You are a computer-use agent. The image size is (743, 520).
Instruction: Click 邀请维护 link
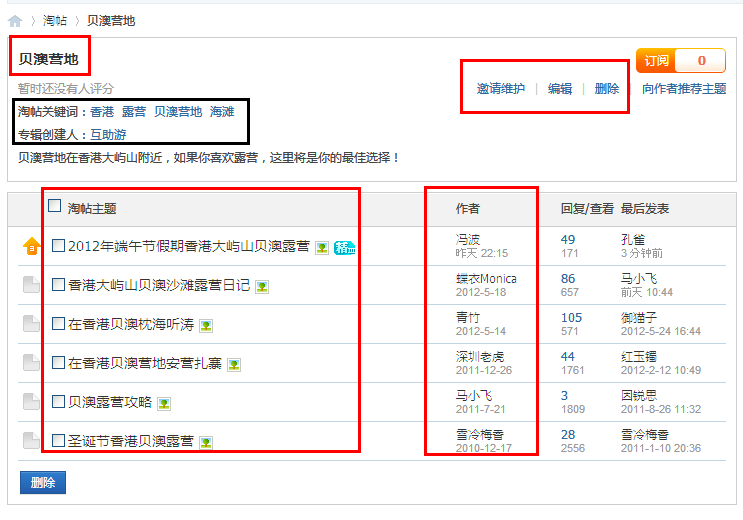501,89
